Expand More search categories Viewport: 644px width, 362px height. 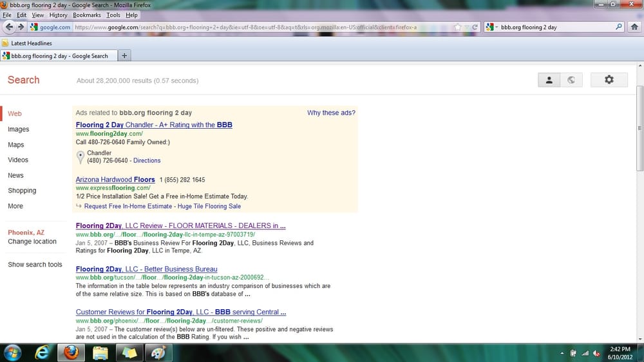(x=15, y=206)
